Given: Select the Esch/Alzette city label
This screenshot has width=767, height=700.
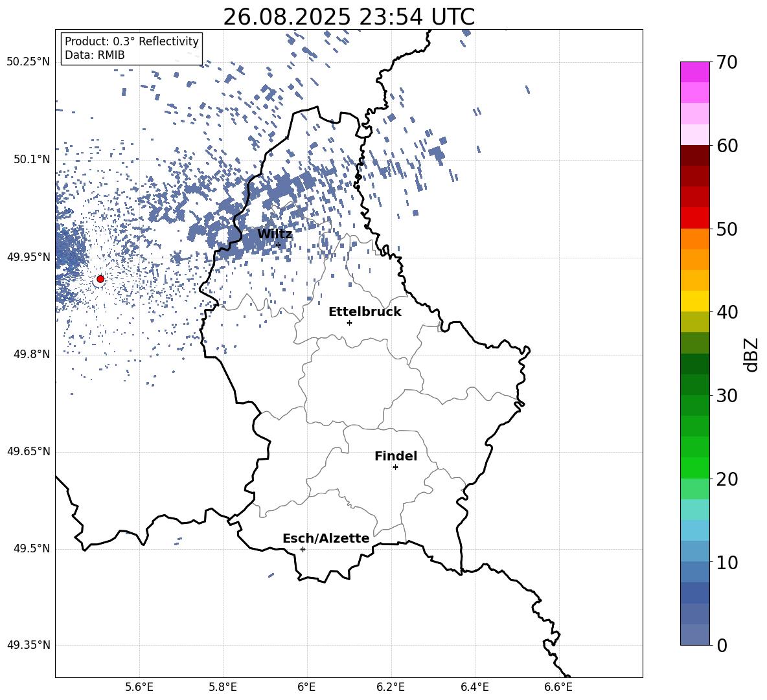Looking at the screenshot, I should 326,538.
